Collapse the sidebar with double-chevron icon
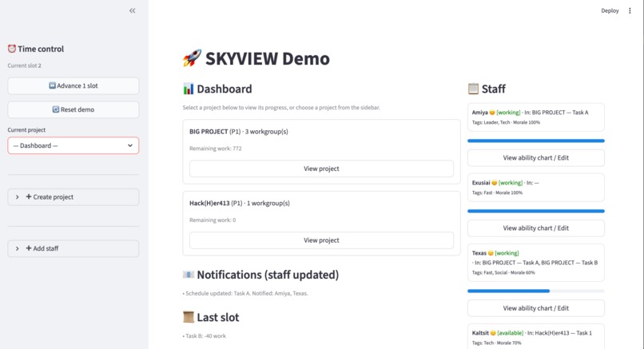The width and height of the screenshot is (644, 349). (133, 10)
